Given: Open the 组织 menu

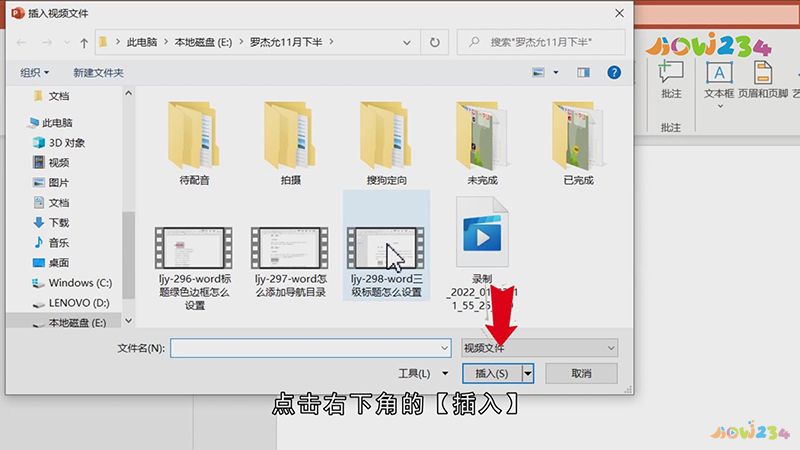Looking at the screenshot, I should 34,72.
